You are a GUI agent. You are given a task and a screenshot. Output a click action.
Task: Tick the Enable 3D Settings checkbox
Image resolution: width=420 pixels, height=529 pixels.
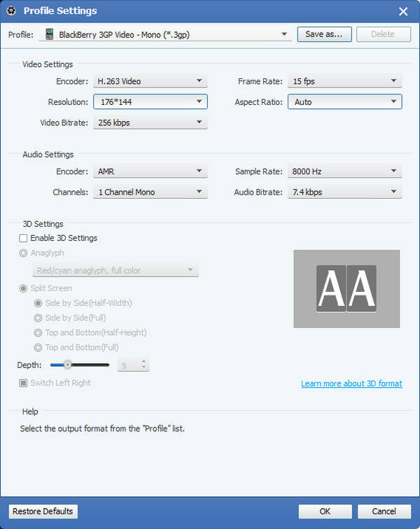coord(23,238)
